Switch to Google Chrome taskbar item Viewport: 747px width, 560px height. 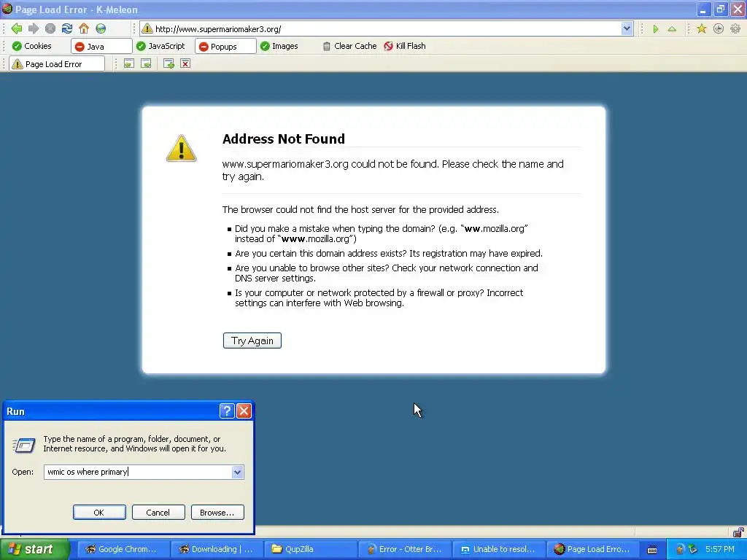pos(123,549)
